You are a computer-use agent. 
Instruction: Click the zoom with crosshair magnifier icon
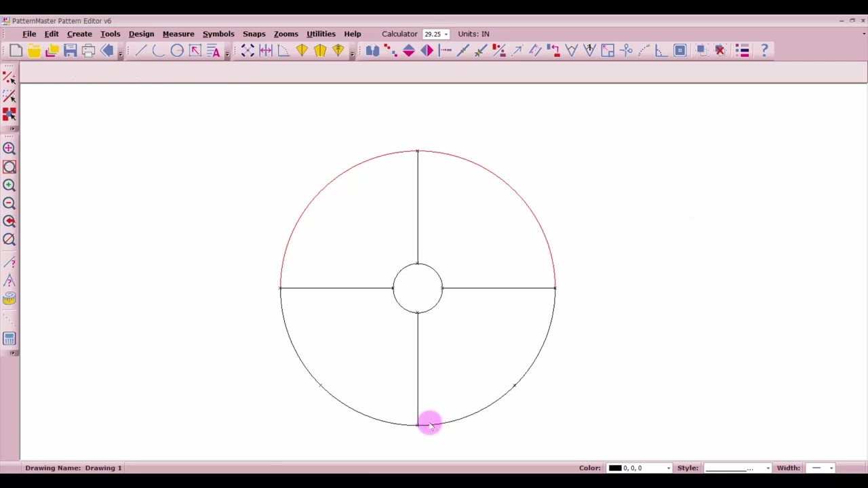[9, 148]
